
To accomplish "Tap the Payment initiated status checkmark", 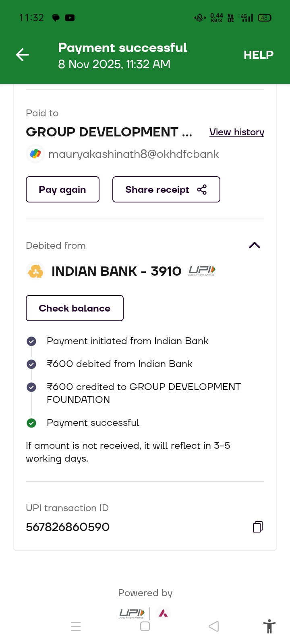I will pos(31,341).
